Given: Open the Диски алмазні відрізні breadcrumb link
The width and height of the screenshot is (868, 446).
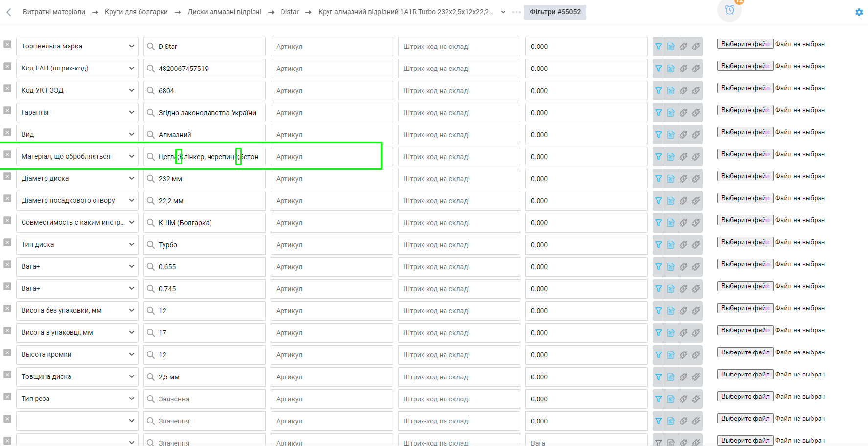Looking at the screenshot, I should pos(224,12).
